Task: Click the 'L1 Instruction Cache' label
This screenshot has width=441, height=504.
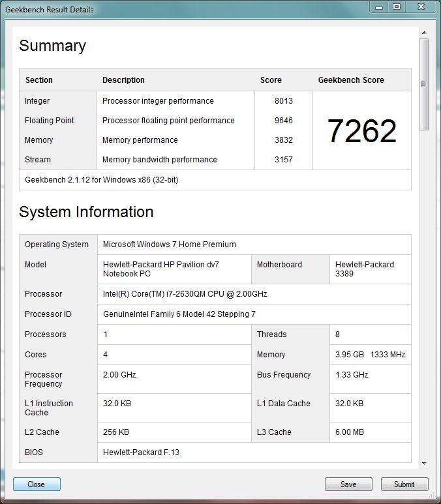Action: (49, 408)
